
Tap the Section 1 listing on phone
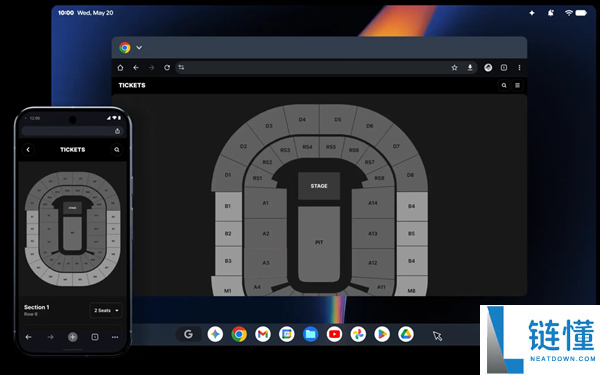(37, 310)
